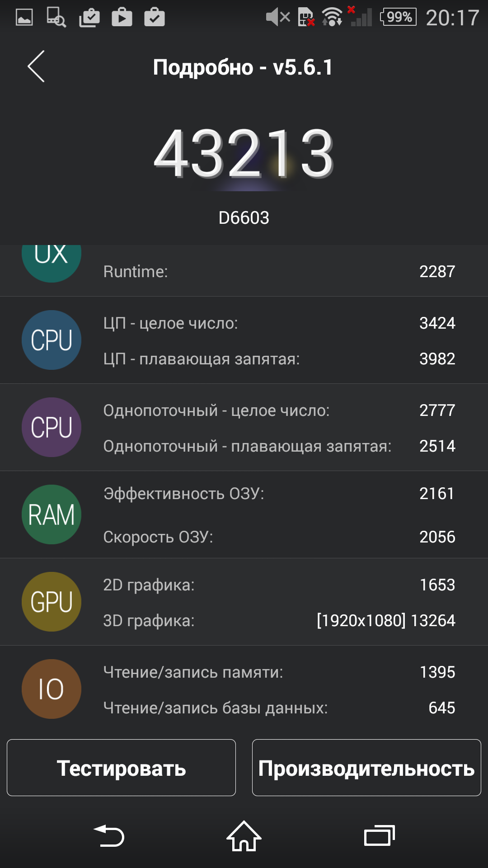The width and height of the screenshot is (488, 868).
Task: Select the blue CPU multi-thread icon
Action: pyautogui.click(x=52, y=340)
